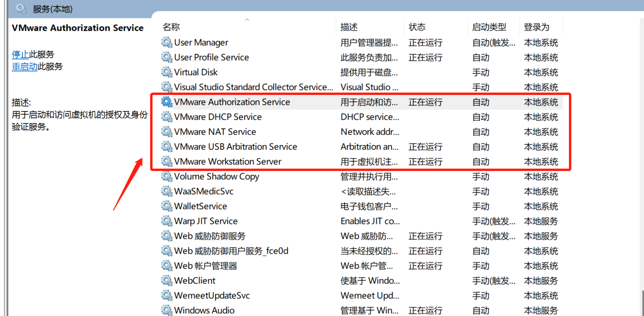Click 本地服务 login cell of WebClient

tap(541, 281)
